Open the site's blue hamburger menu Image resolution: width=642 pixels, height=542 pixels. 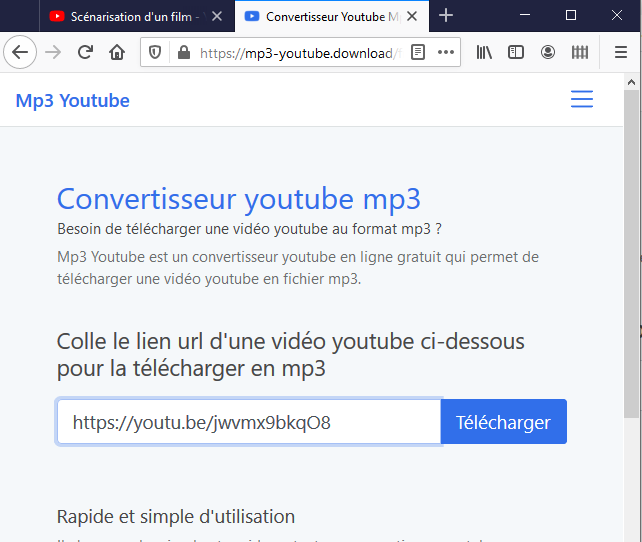pos(582,99)
